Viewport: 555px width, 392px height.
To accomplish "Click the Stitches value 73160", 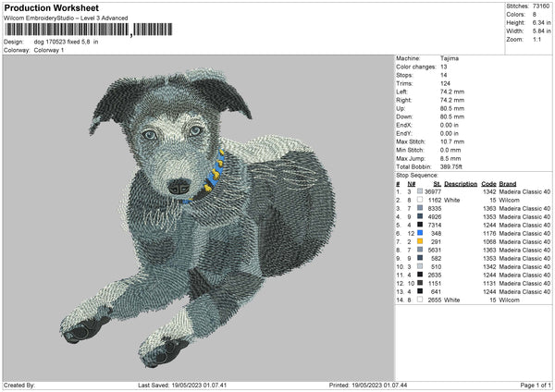I will coord(542,6).
